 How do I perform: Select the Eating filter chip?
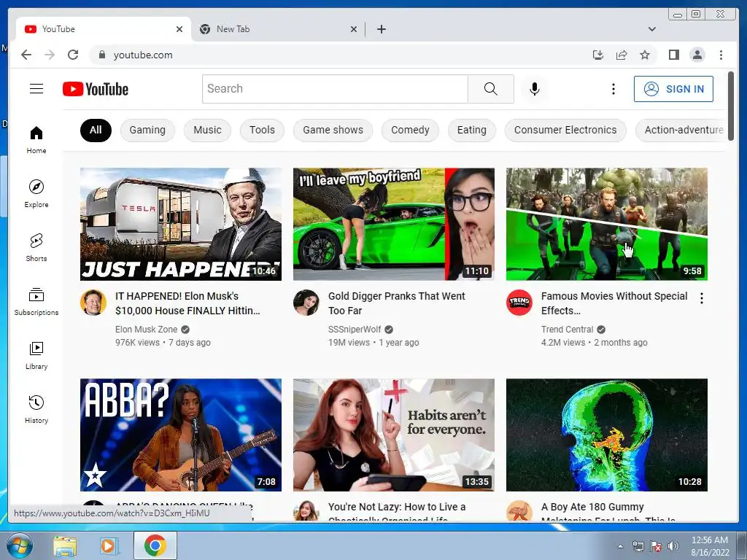(x=472, y=130)
